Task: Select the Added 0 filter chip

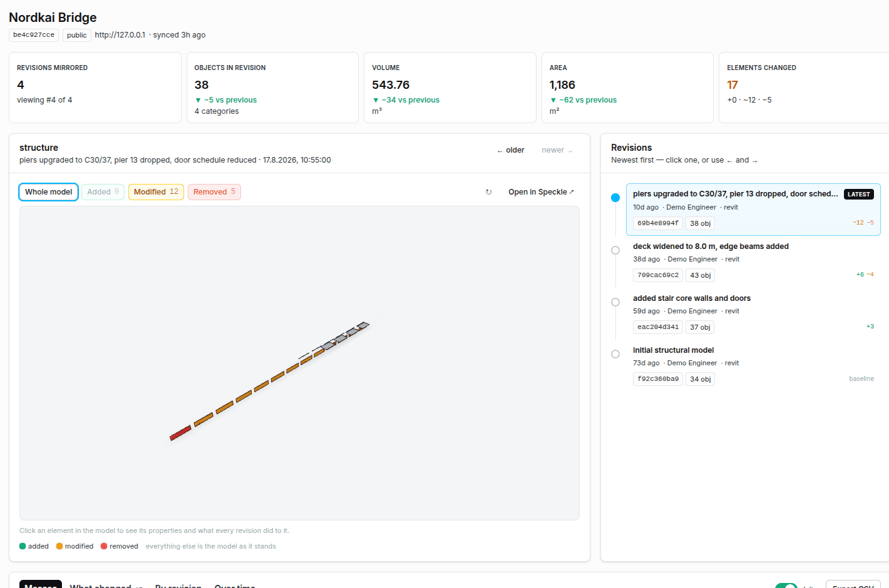Action: click(x=103, y=192)
